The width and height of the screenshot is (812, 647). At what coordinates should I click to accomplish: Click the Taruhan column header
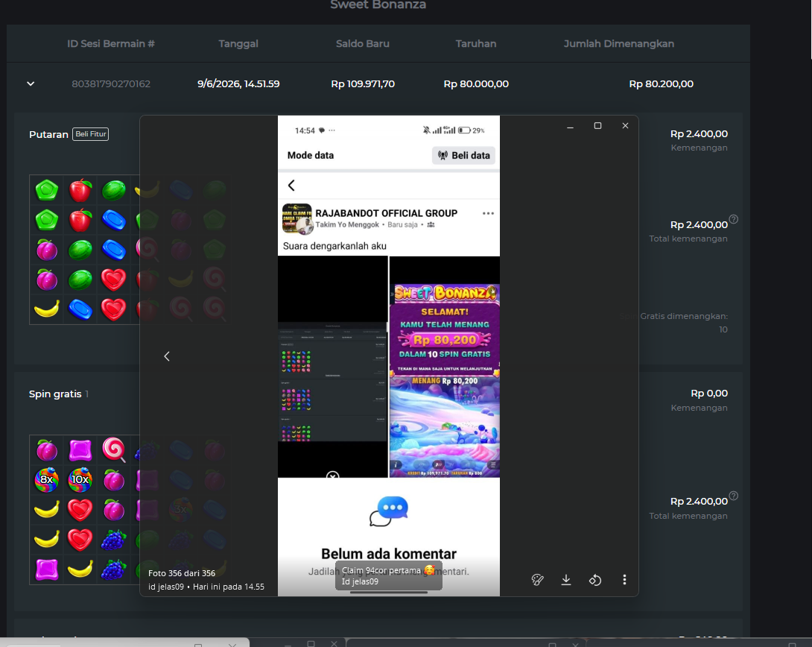(x=476, y=43)
